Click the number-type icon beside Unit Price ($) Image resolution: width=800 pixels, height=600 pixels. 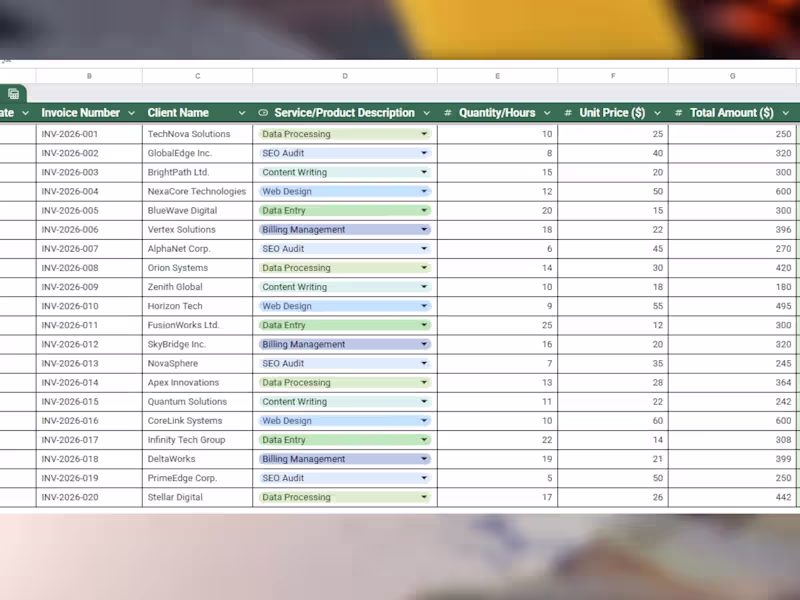click(x=568, y=113)
